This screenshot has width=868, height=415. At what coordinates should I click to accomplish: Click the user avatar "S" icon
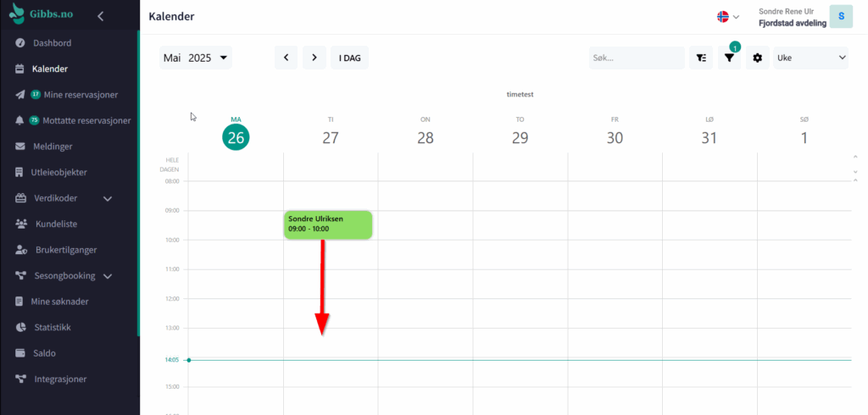(841, 16)
